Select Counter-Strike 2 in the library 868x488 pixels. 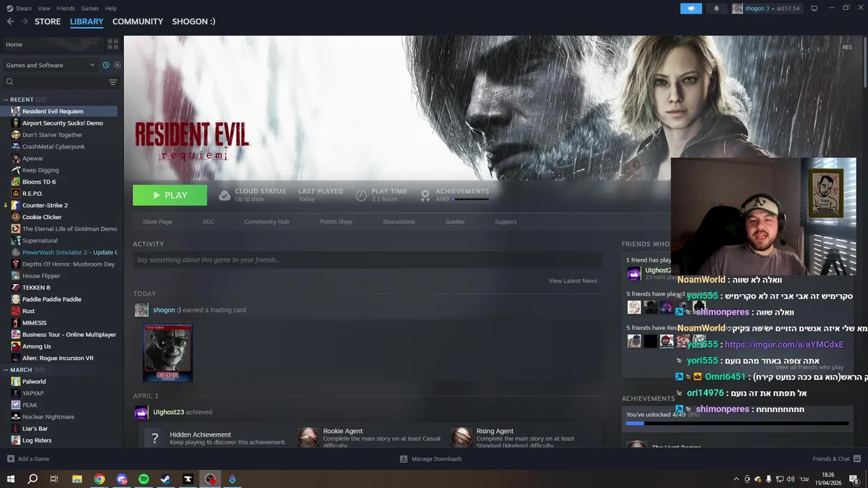point(45,205)
